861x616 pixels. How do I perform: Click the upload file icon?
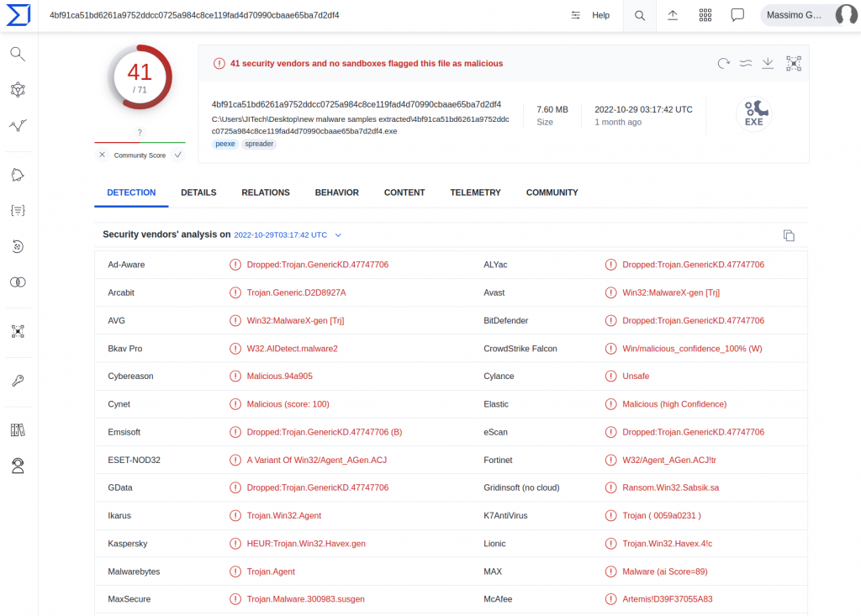673,15
